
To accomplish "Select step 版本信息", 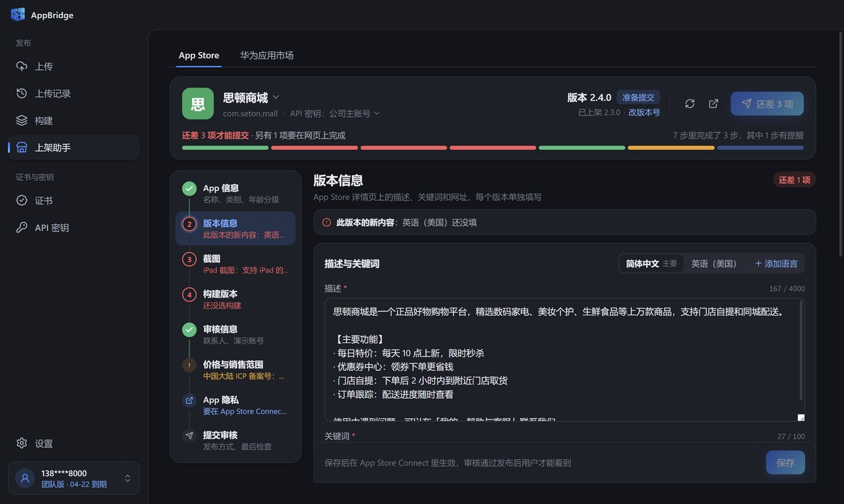I will point(236,228).
